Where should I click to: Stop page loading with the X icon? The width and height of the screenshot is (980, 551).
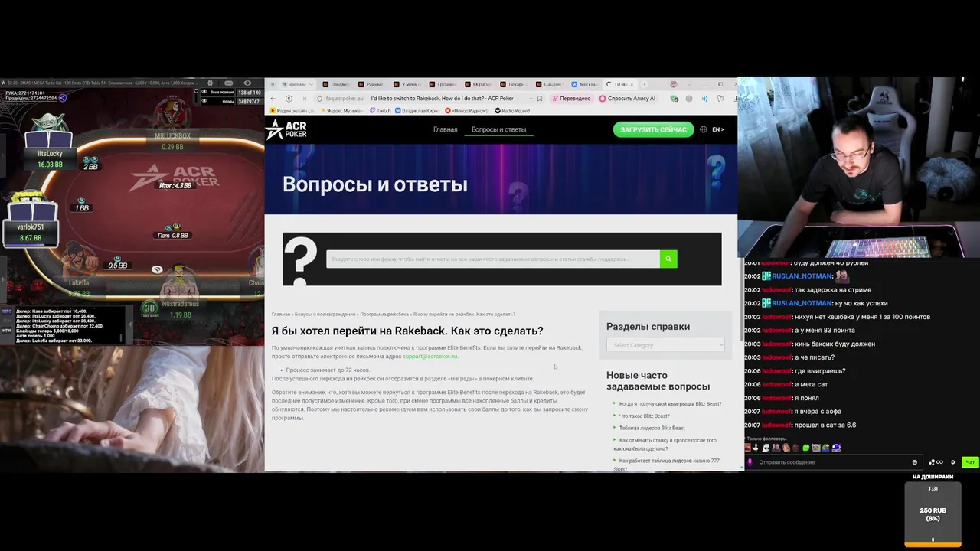[304, 99]
